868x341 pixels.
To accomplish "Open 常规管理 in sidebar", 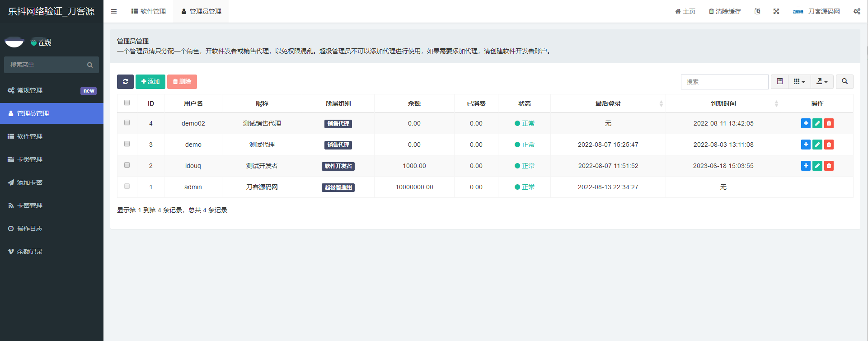I will [52, 90].
